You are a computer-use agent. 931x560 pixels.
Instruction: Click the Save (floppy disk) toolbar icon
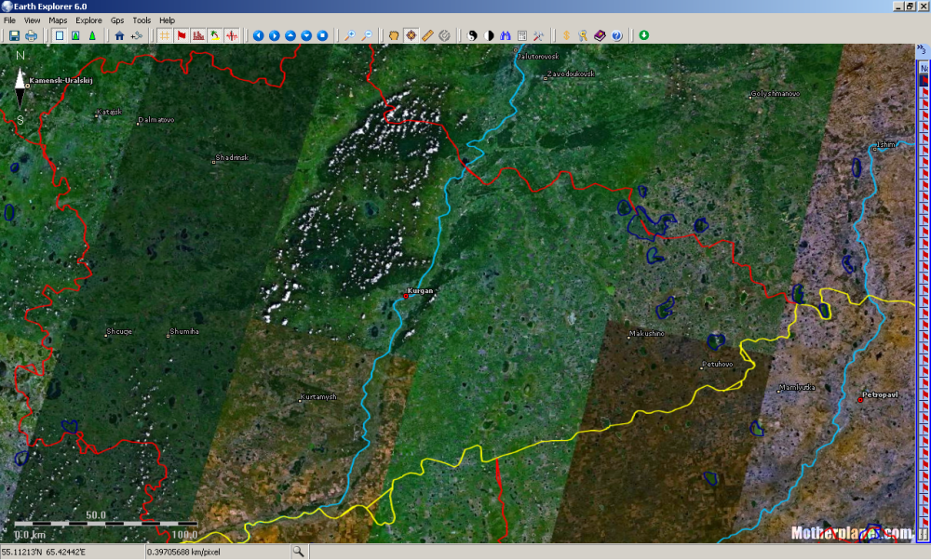click(14, 35)
